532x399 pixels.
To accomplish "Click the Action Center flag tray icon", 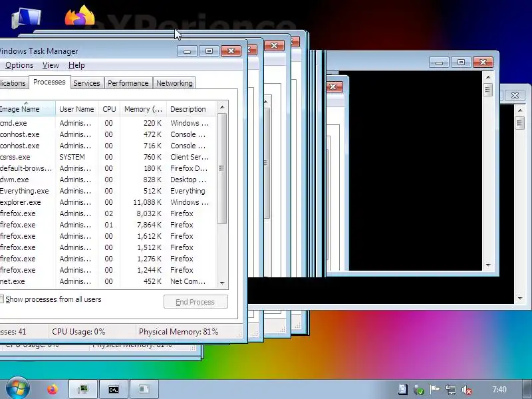I will pyautogui.click(x=435, y=390).
